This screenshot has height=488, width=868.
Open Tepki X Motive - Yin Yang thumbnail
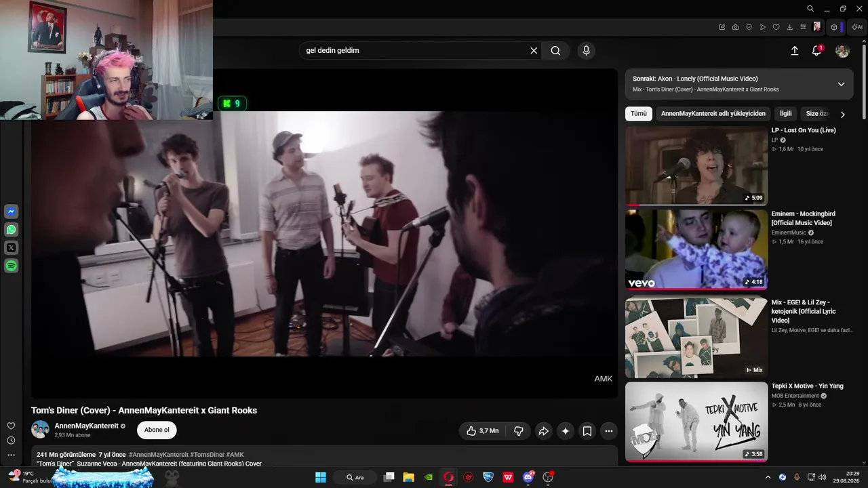point(696,422)
